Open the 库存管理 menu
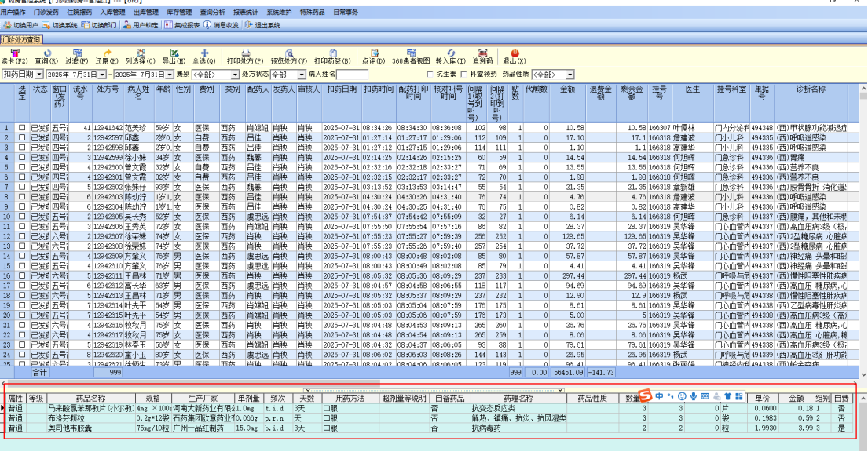The height and width of the screenshot is (452, 868). 179,12
